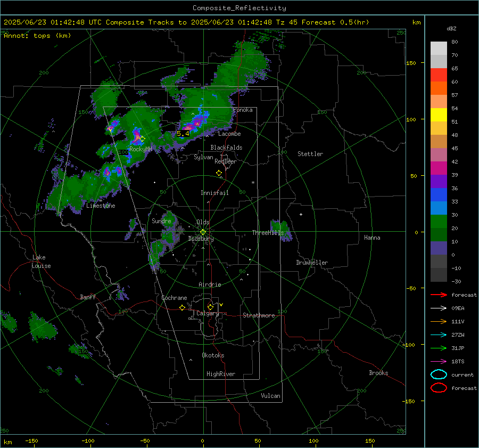Select the Drumheller label
The height and width of the screenshot is (448, 479).
[312, 263]
